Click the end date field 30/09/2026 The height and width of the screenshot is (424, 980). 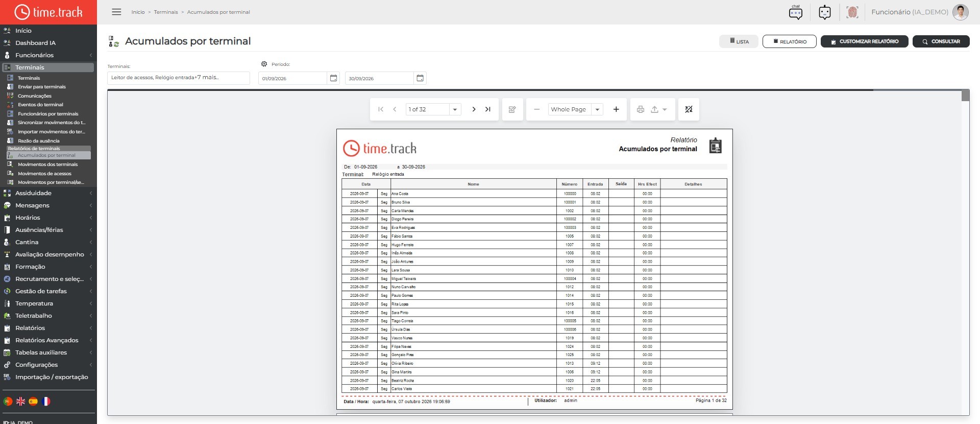click(380, 78)
